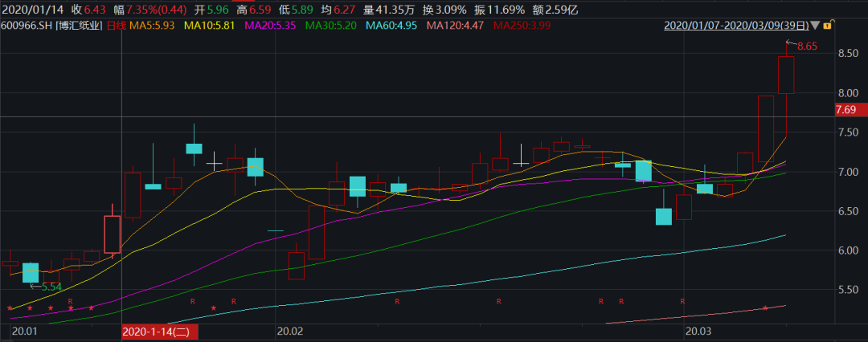Click the 5.50 price axis label
The image size is (868, 342).
(848, 290)
